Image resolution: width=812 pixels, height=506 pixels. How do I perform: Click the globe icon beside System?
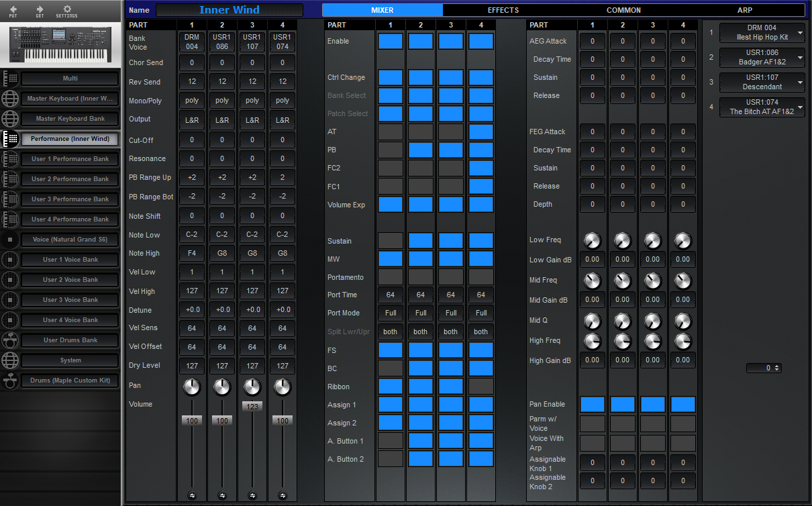click(x=9, y=360)
